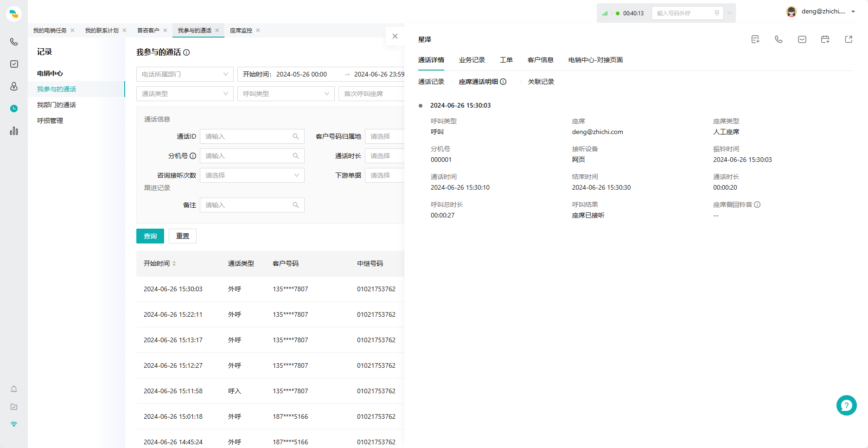Close the 我的电销任务 tab

click(x=72, y=30)
